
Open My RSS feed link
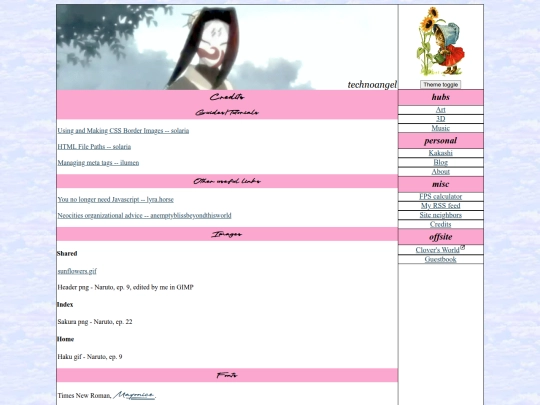440,206
